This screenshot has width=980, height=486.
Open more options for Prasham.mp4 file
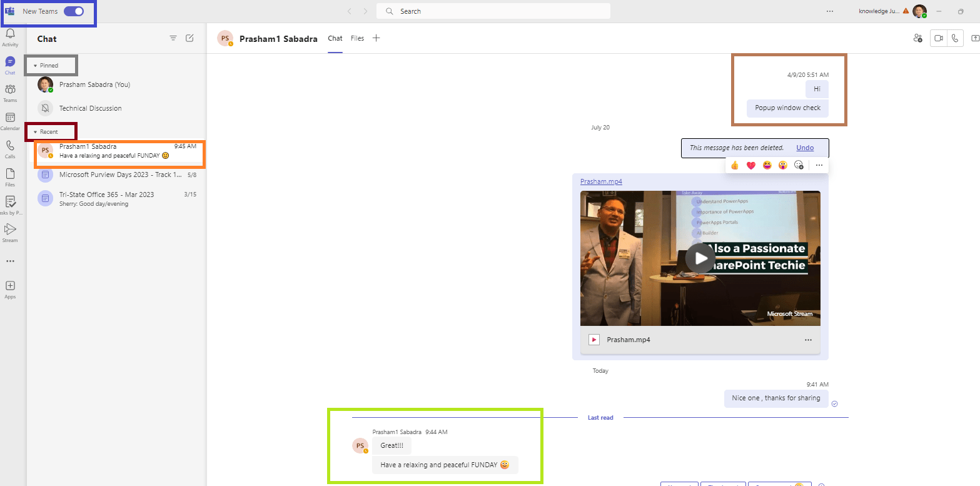click(x=808, y=340)
